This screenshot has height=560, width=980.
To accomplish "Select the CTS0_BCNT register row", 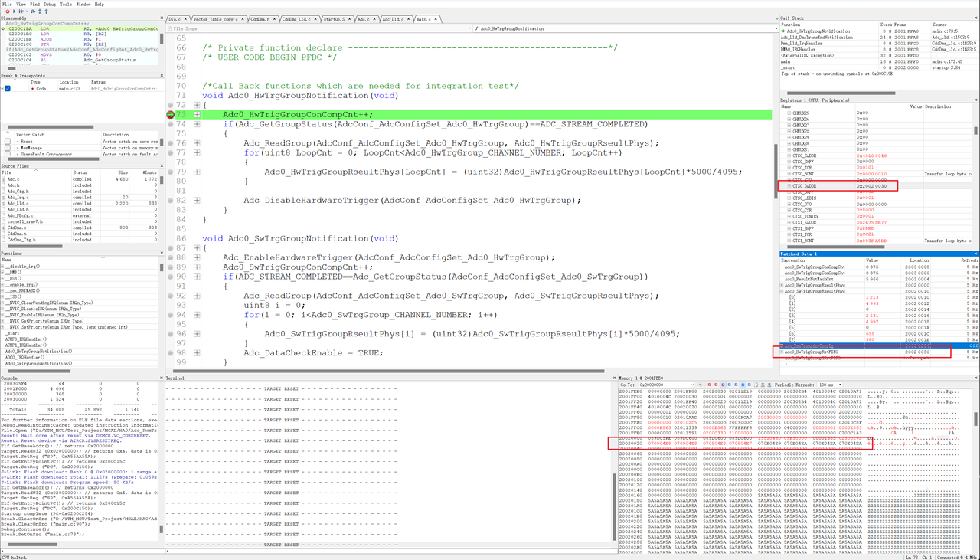I will [876, 174].
